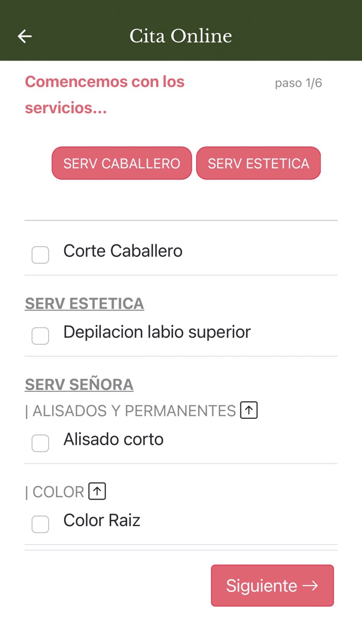The image size is (362, 644).
Task: Open the SERV ESTETICA section heading
Action: pyautogui.click(x=84, y=303)
